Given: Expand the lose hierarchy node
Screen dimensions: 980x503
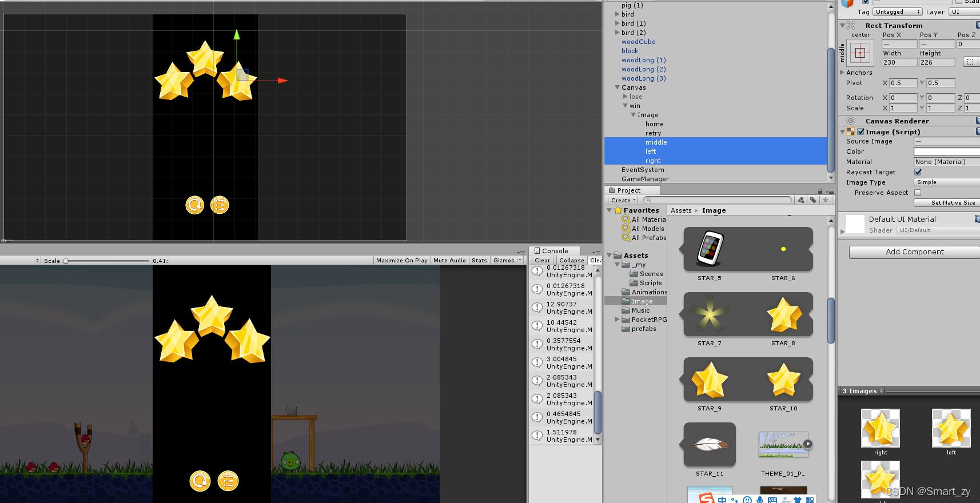Looking at the screenshot, I should tap(625, 97).
